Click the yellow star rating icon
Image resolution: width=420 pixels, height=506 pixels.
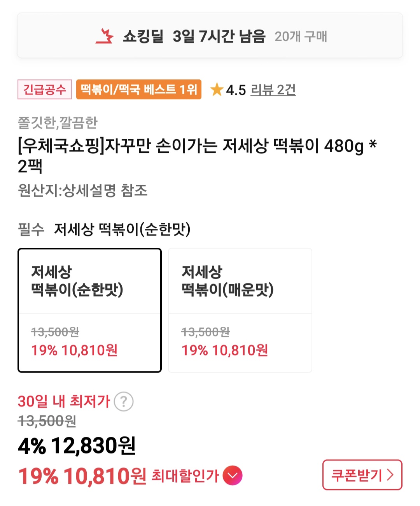[217, 90]
